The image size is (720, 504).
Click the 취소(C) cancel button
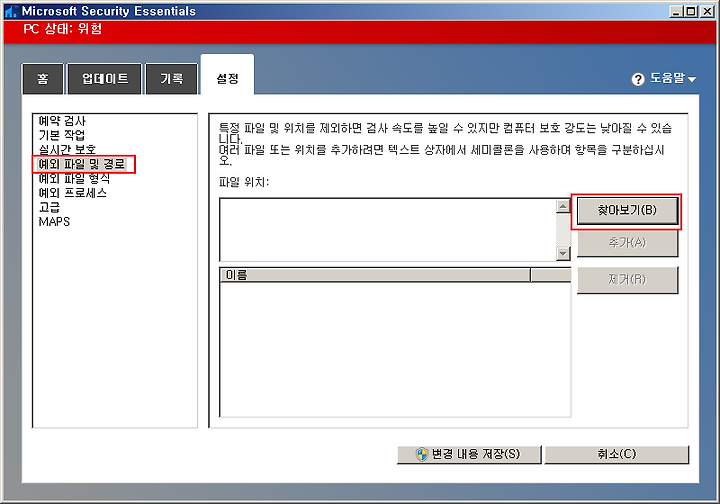pyautogui.click(x=616, y=454)
